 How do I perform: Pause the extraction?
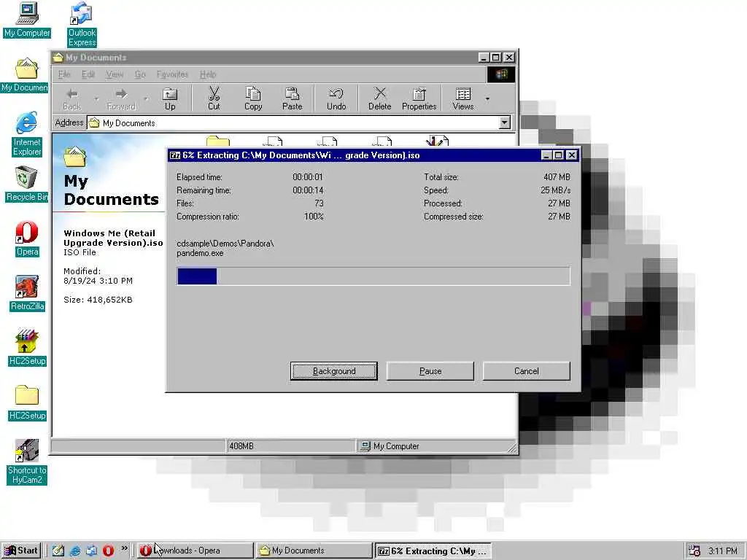point(430,371)
